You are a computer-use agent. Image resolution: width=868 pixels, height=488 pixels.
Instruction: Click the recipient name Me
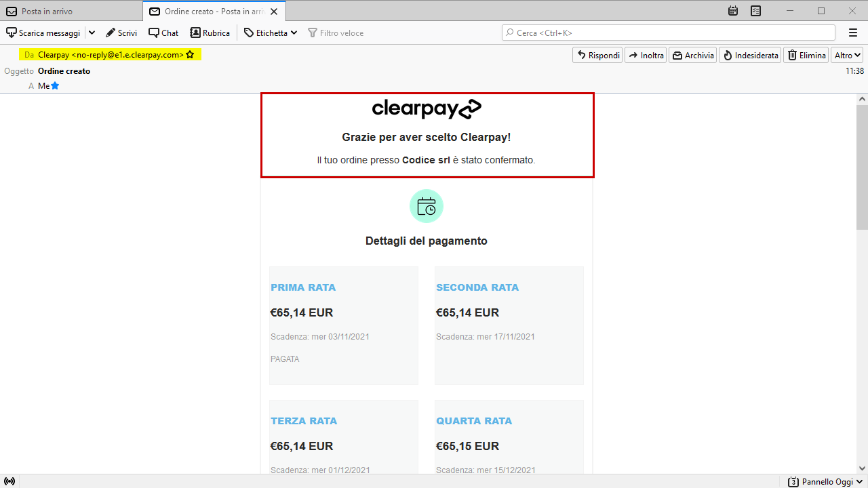pos(43,86)
